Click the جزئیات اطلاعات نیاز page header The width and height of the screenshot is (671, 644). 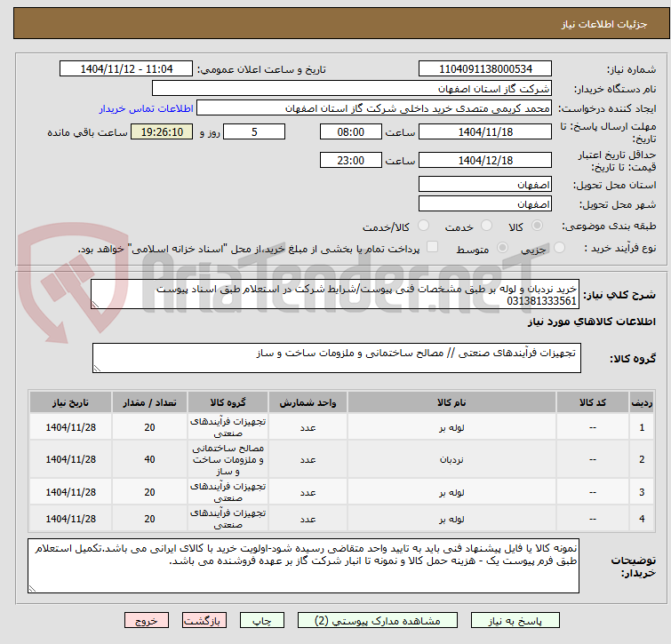[x=603, y=24]
